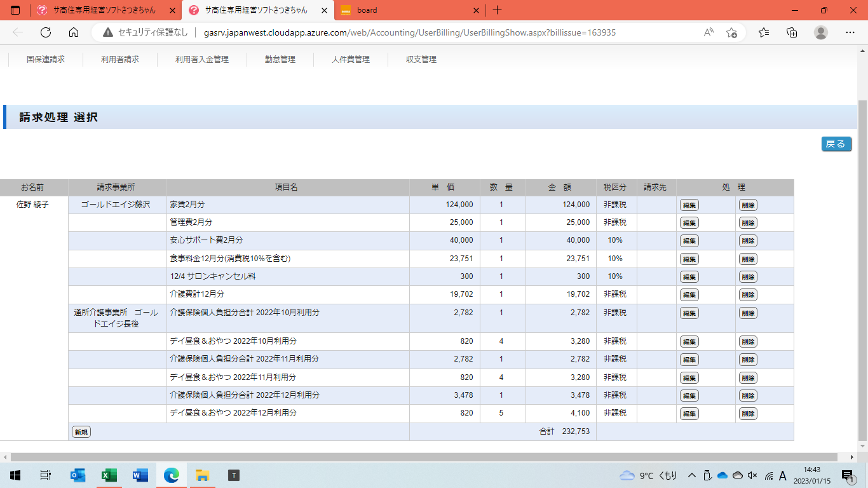This screenshot has width=868, height=488.
Task: Open Outlook from the taskbar
Action: [x=78, y=475]
